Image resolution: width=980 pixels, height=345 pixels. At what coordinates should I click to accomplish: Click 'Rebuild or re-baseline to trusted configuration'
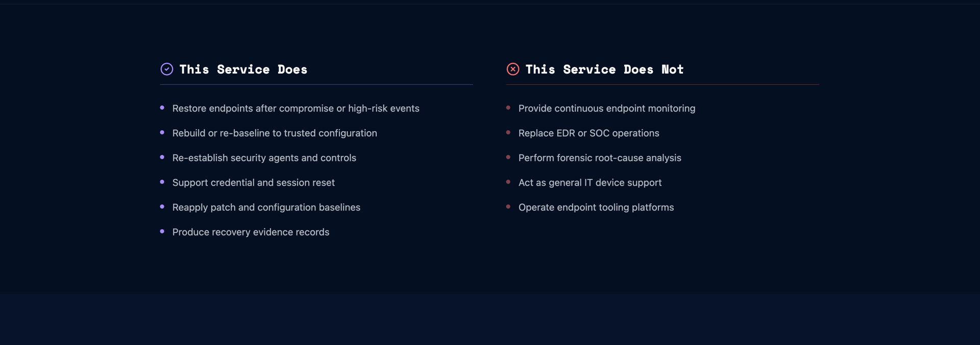275,133
